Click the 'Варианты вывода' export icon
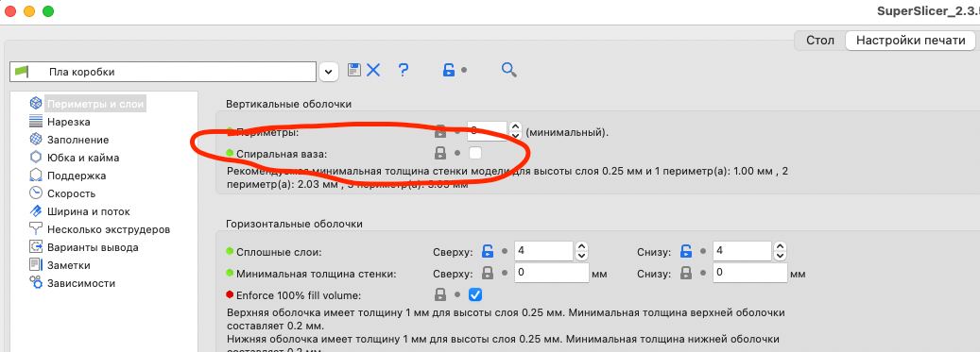Screen dimensions: 980x352 click(36, 246)
